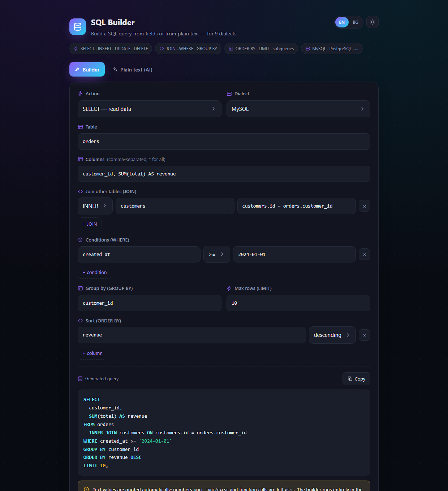Copy the generated query
The width and height of the screenshot is (448, 491).
(356, 379)
